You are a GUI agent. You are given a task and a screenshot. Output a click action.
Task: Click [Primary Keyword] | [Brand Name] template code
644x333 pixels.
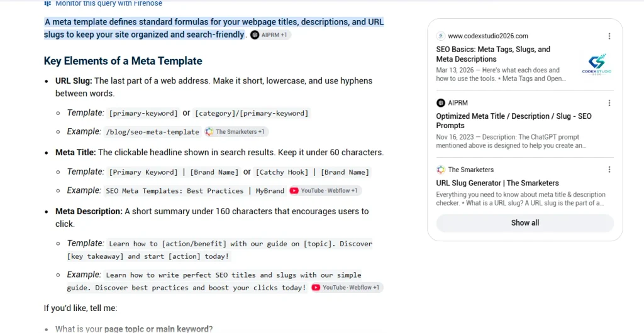tap(174, 172)
